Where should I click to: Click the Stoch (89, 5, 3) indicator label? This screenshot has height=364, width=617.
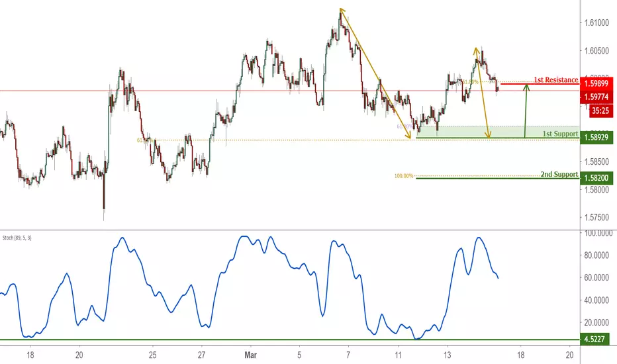(x=17, y=238)
